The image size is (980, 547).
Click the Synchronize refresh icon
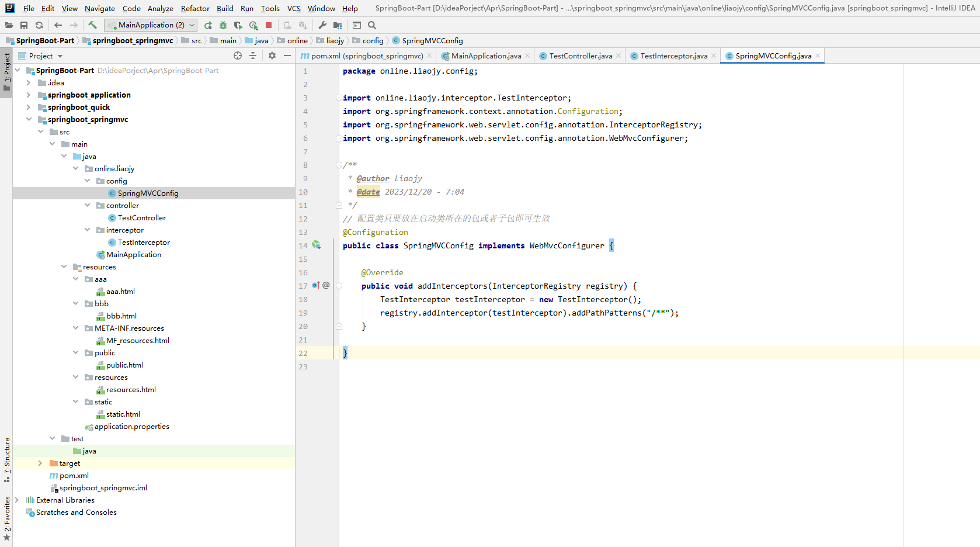[x=39, y=25]
